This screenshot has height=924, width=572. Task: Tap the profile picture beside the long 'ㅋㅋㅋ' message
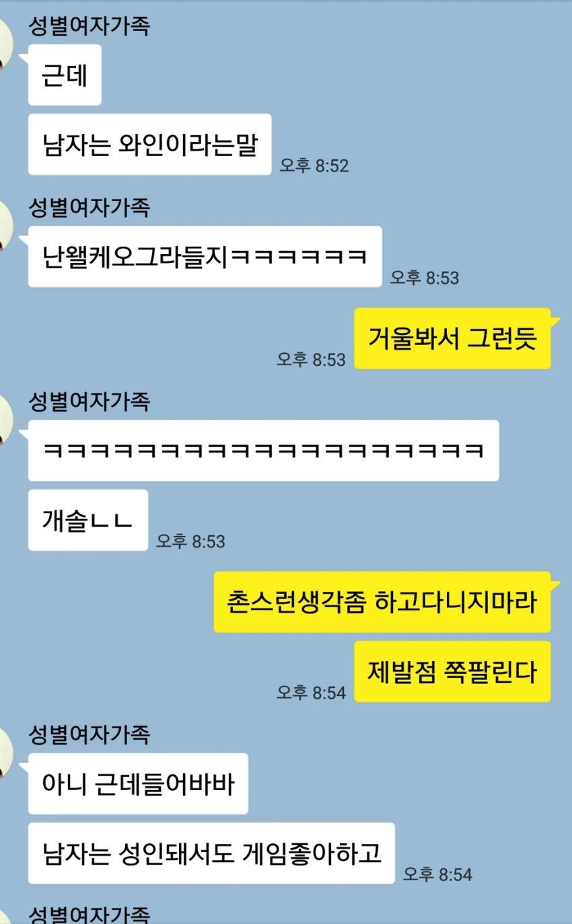click(6, 420)
